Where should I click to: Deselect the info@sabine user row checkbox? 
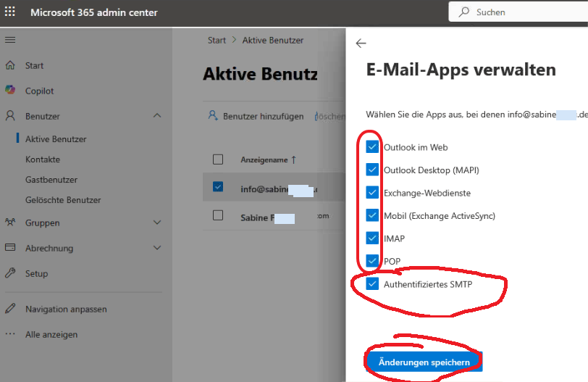(x=218, y=186)
